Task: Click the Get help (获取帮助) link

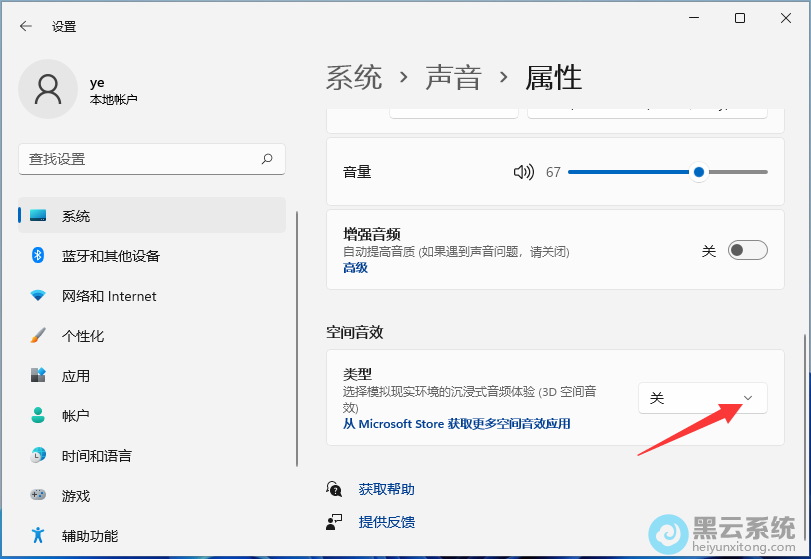Action: tap(386, 489)
